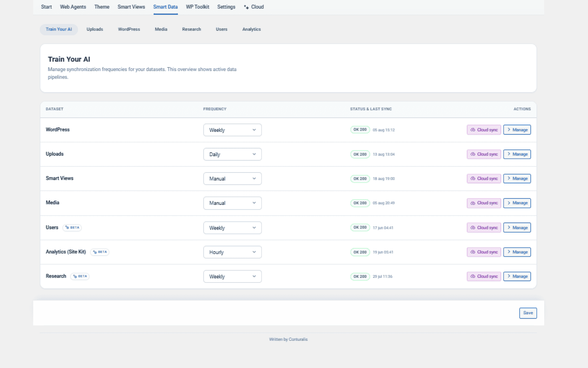Click the cloud icon in Users Cloud sync
The image size is (588, 368).
pos(472,228)
